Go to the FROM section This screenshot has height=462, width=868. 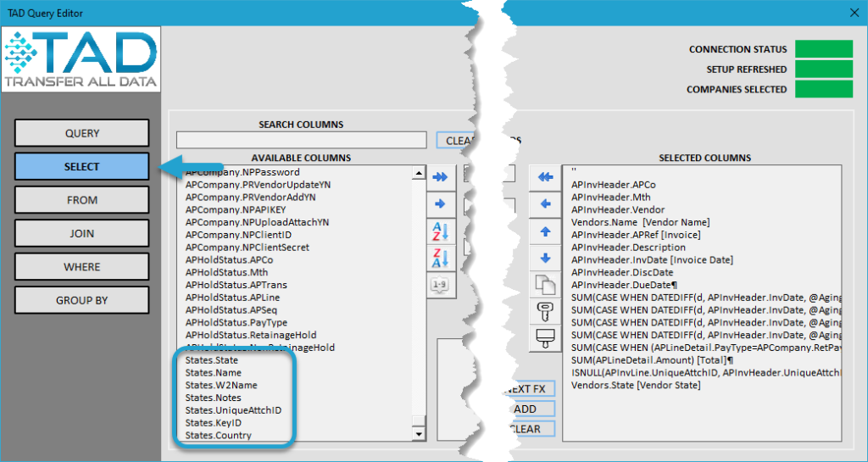(x=82, y=200)
